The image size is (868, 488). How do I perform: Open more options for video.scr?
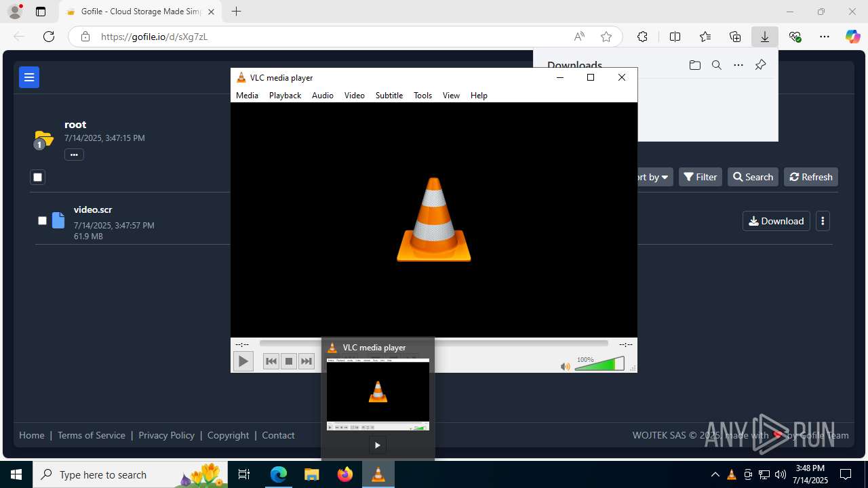823,221
